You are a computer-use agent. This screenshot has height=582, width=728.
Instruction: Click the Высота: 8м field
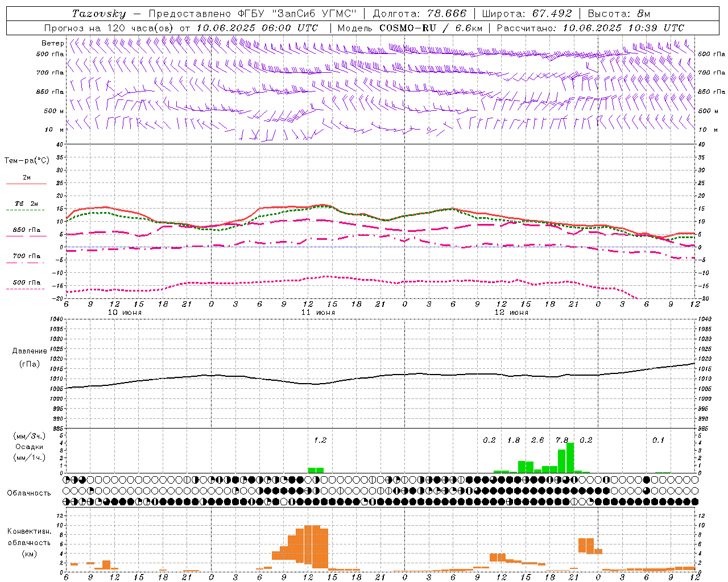click(x=619, y=14)
